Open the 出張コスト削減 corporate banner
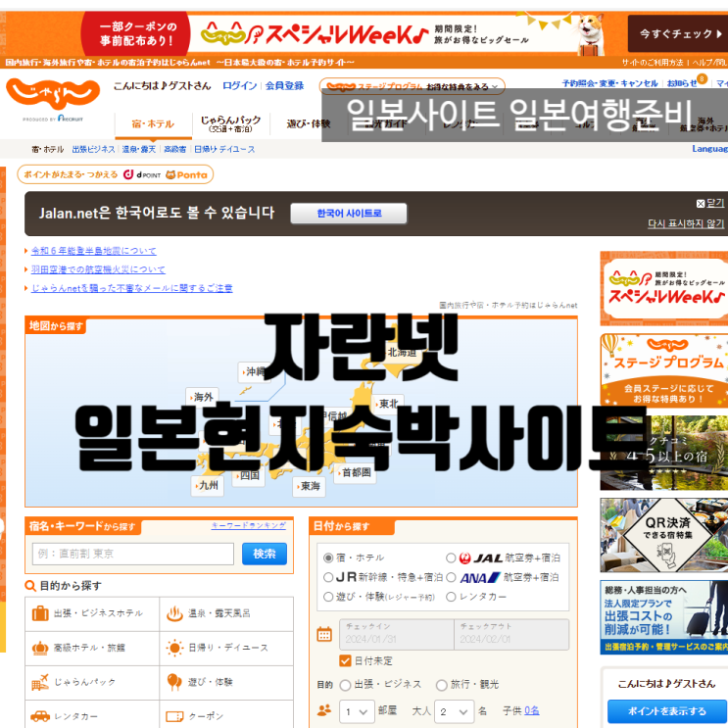728x728 pixels. click(664, 617)
